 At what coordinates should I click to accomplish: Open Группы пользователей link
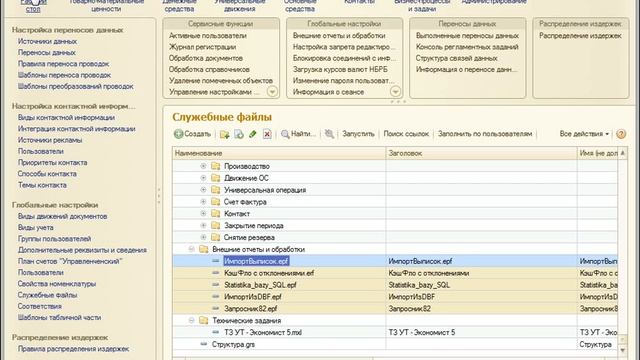(x=54, y=239)
